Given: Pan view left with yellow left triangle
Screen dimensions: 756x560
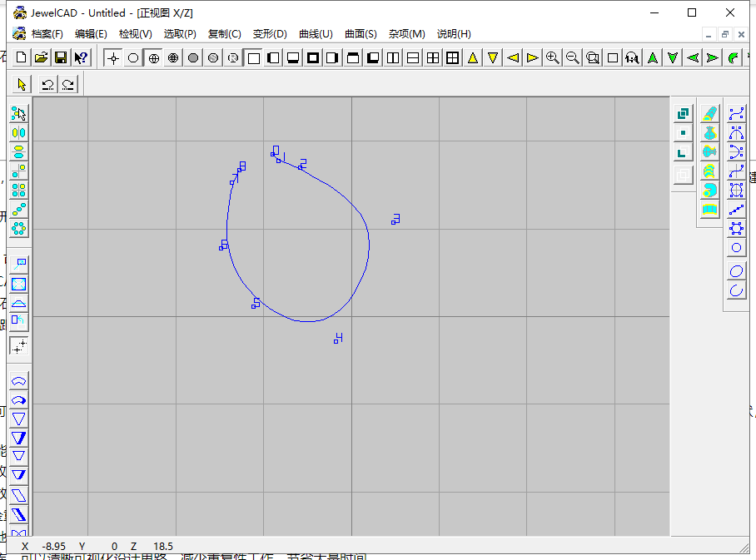Looking at the screenshot, I should pyautogui.click(x=513, y=58).
